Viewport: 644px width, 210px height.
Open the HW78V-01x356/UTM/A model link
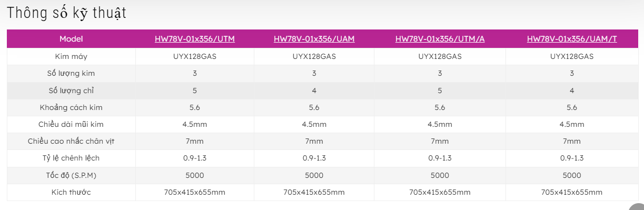(440, 39)
